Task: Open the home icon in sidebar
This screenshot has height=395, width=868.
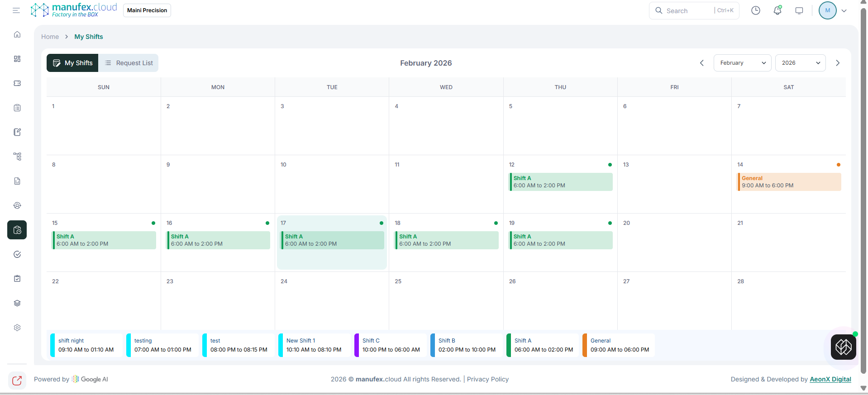Action: coord(17,34)
